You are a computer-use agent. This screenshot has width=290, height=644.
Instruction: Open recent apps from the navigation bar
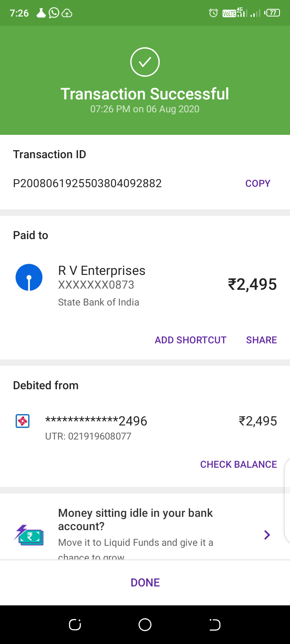coord(75,625)
